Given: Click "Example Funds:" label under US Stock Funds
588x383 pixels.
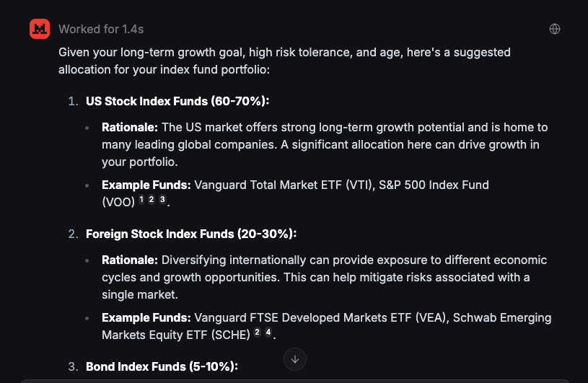Looking at the screenshot, I should 146,185.
